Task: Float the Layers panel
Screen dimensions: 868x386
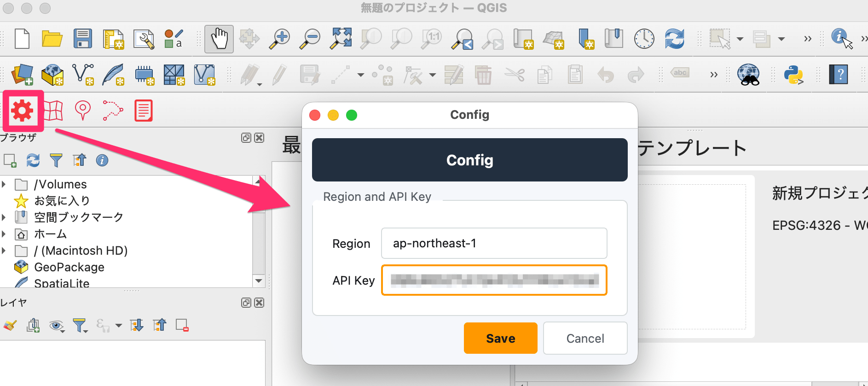Action: pos(246,303)
